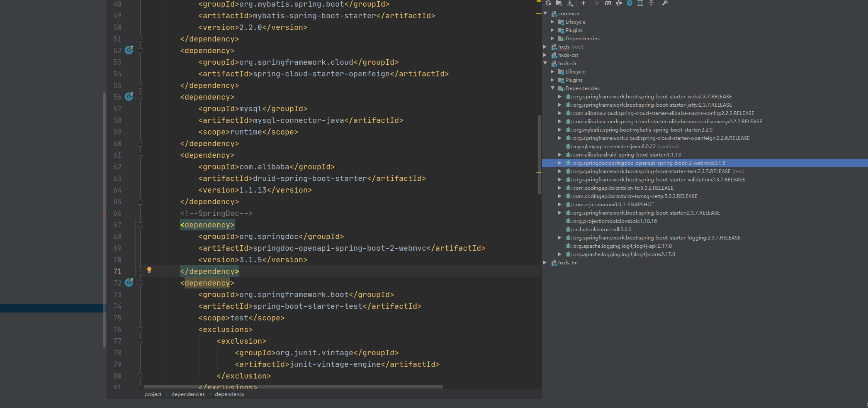Toggle Skip Tests mode in Maven toolbar
Image resolution: width=868 pixels, height=408 pixels.
coord(630,3)
